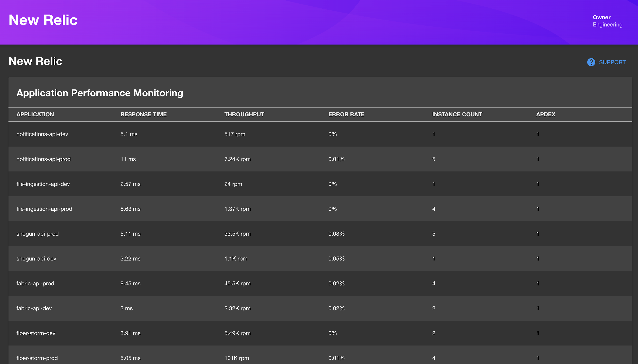Image resolution: width=638 pixels, height=364 pixels.
Task: Click the RESPONSE TIME column header
Action: (x=143, y=114)
